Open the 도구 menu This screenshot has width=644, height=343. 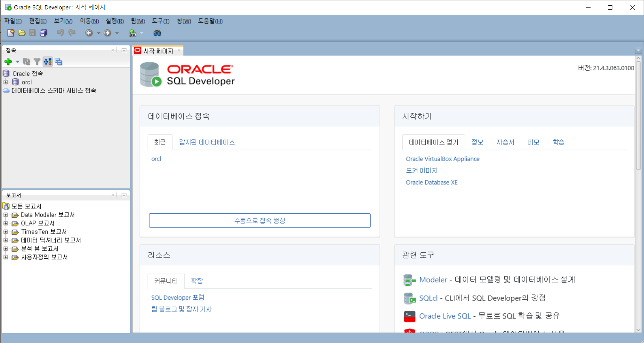coord(161,21)
